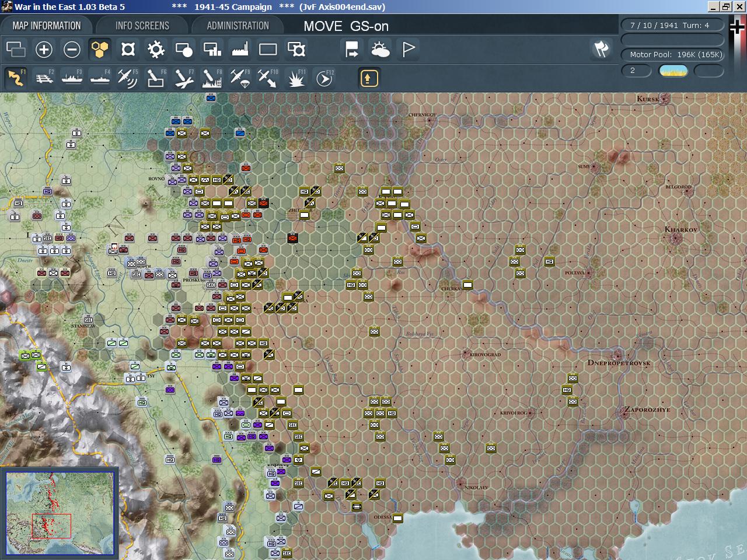
Task: Toggle the hex-outline icon beside the grid
Action: coord(128,50)
